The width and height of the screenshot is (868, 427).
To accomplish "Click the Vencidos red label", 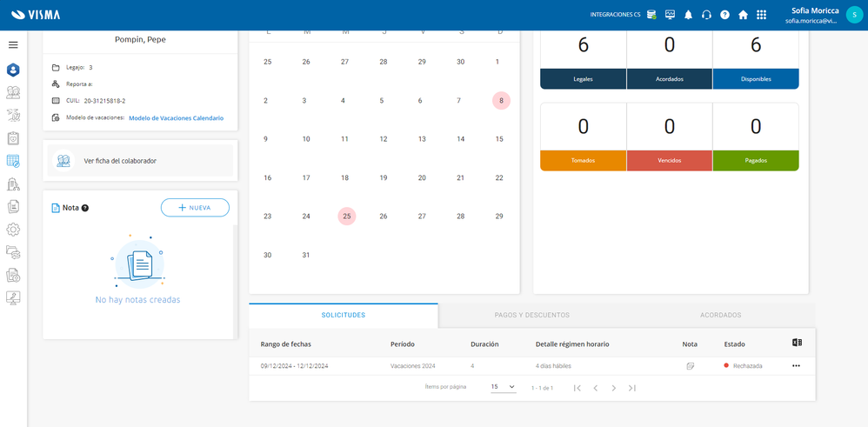I will [x=670, y=161].
